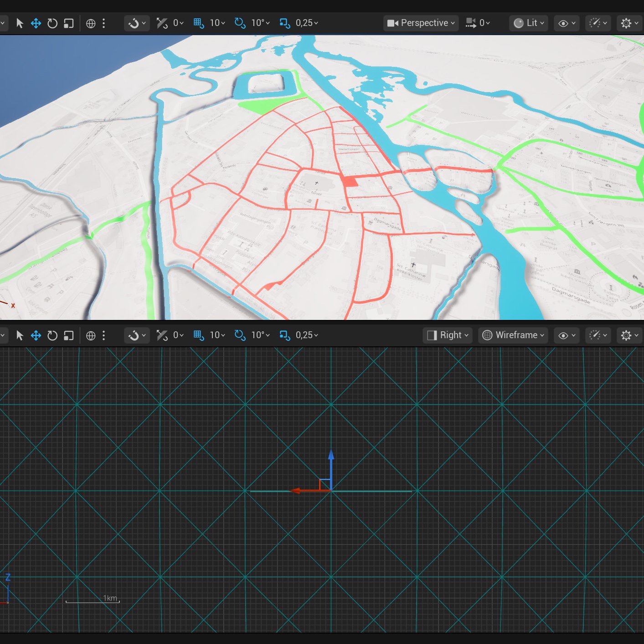Select Scale tool in Right viewport toolbar

(x=69, y=335)
